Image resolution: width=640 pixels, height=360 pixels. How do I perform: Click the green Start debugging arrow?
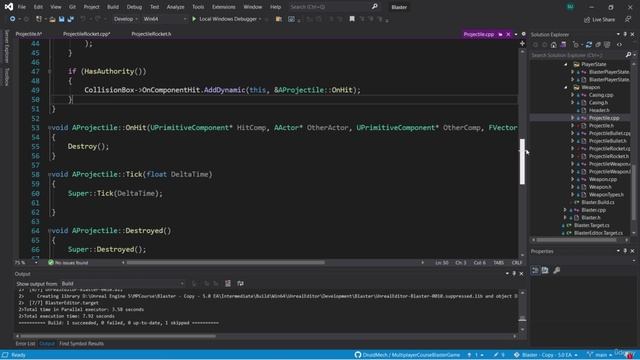coord(194,19)
